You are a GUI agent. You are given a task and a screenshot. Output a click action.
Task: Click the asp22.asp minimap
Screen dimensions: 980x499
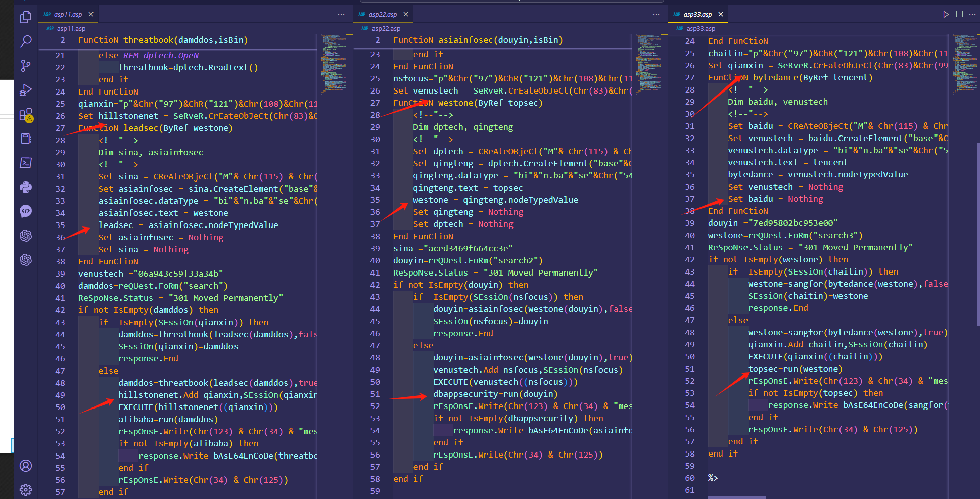(648, 63)
